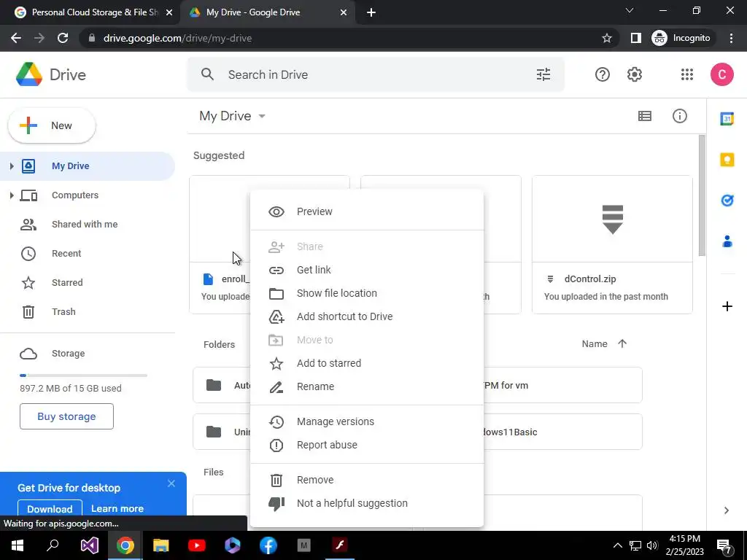Open the My Drive title dropdown
The width and height of the screenshot is (747, 560).
(233, 116)
